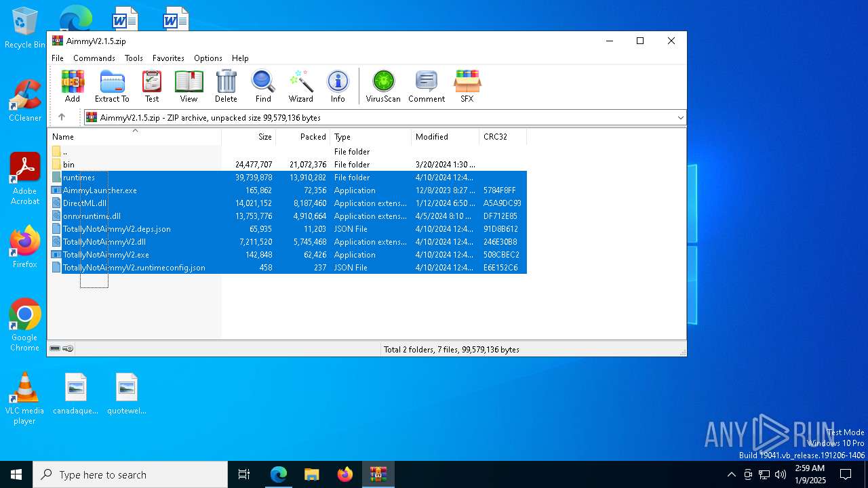Select Adobe Acrobat desktop shortcut
Image resolution: width=868 pixels, height=488 pixels.
click(24, 179)
